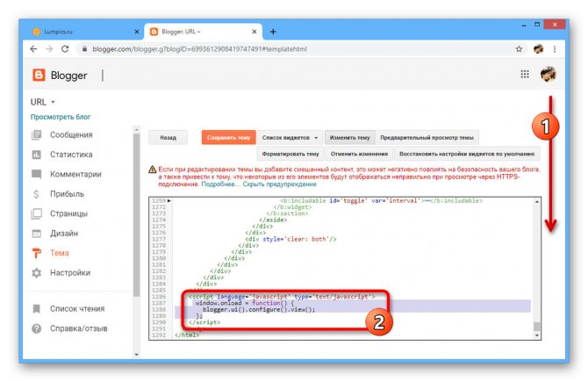Click the Chrome profile avatar in toolbar
Viewport: 588px width, 382px height.
tap(539, 49)
